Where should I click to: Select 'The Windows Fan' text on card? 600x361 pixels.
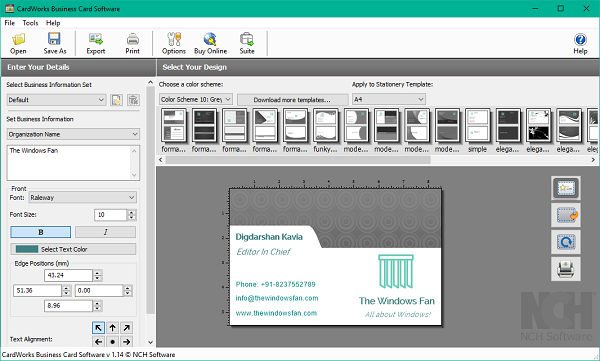[x=397, y=301]
